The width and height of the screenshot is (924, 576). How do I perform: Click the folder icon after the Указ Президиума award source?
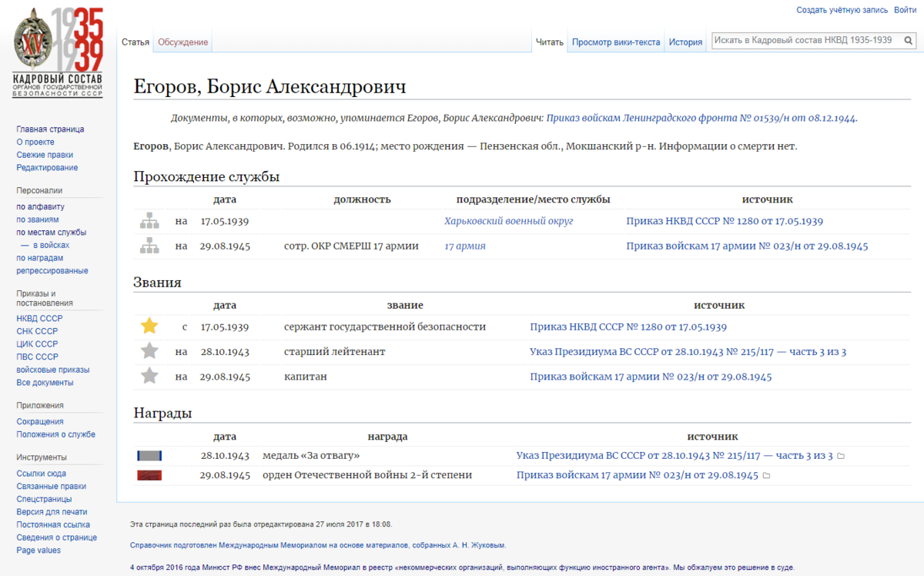(841, 456)
